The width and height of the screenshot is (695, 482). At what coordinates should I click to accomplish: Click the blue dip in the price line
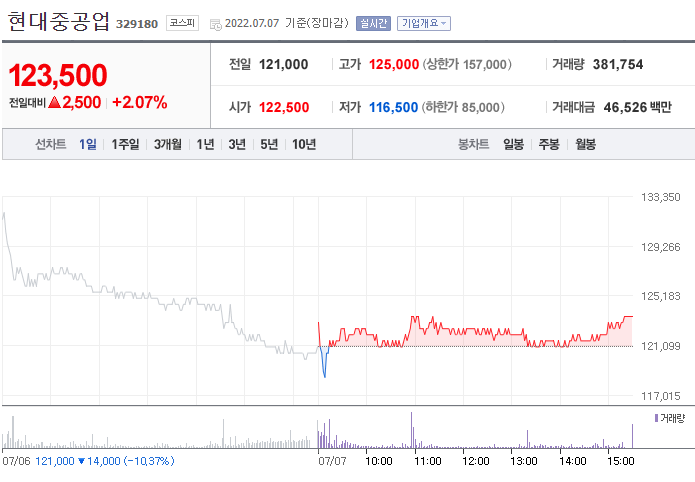324,364
